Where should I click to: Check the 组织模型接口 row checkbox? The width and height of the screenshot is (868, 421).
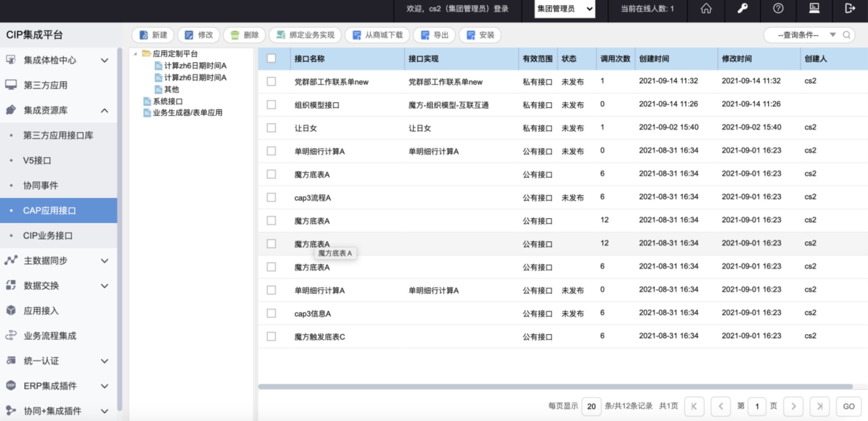271,105
